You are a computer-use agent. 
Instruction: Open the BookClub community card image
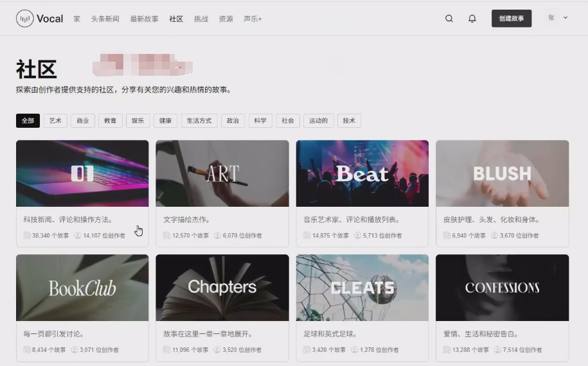point(82,288)
